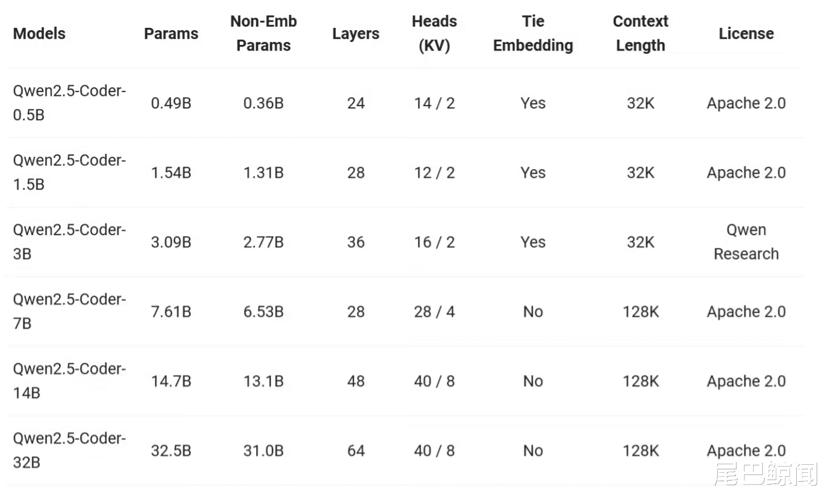Select the Heads (KV) column header

434,33
